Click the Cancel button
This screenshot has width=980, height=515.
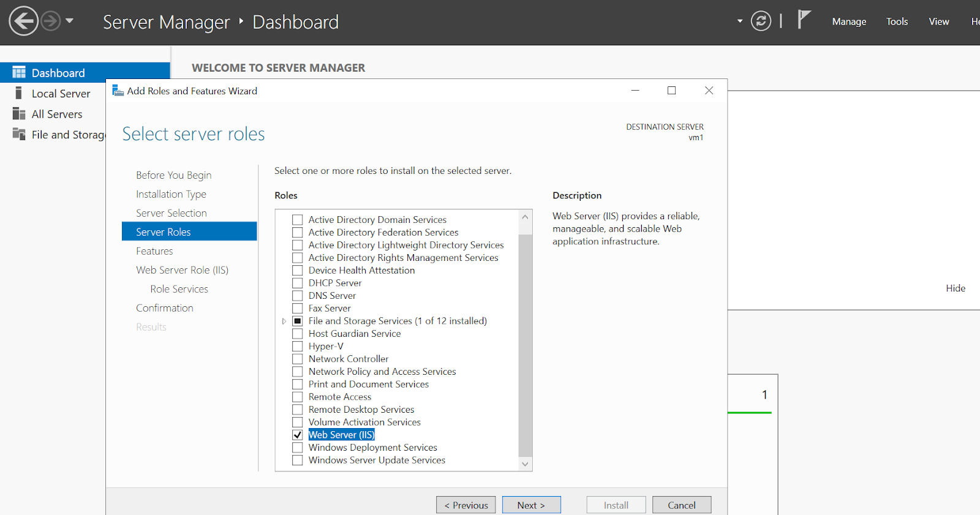tap(682, 505)
